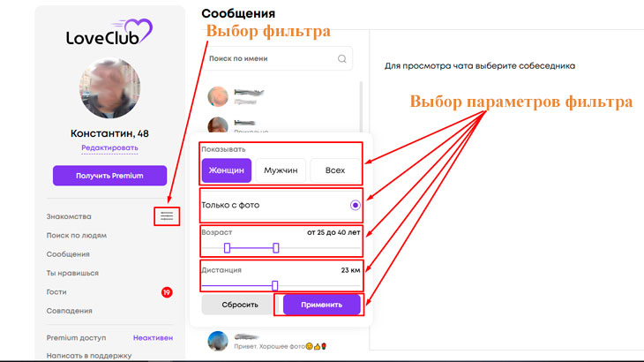The image size is (644, 362).
Task: Toggle the 'Только с фото' radio option
Action: (x=356, y=205)
